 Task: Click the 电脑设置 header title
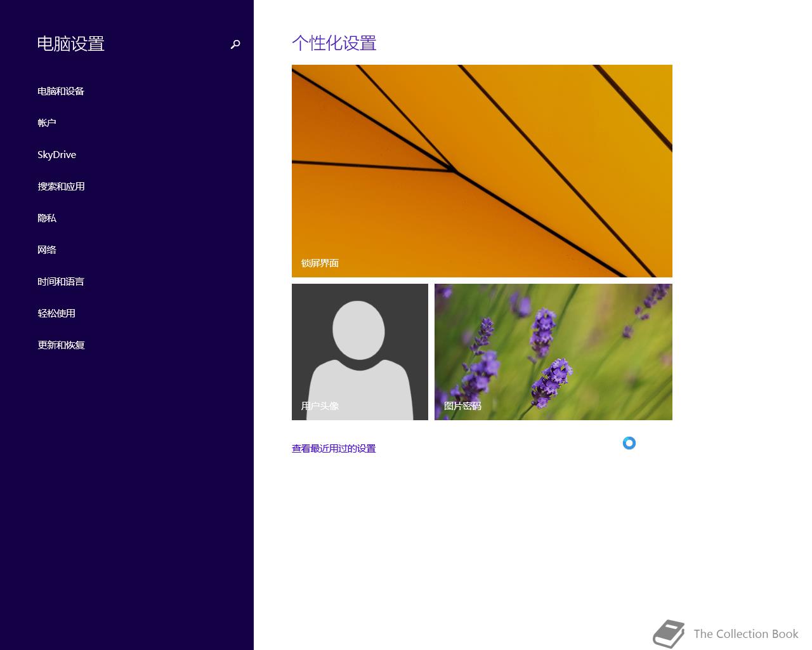tap(71, 44)
